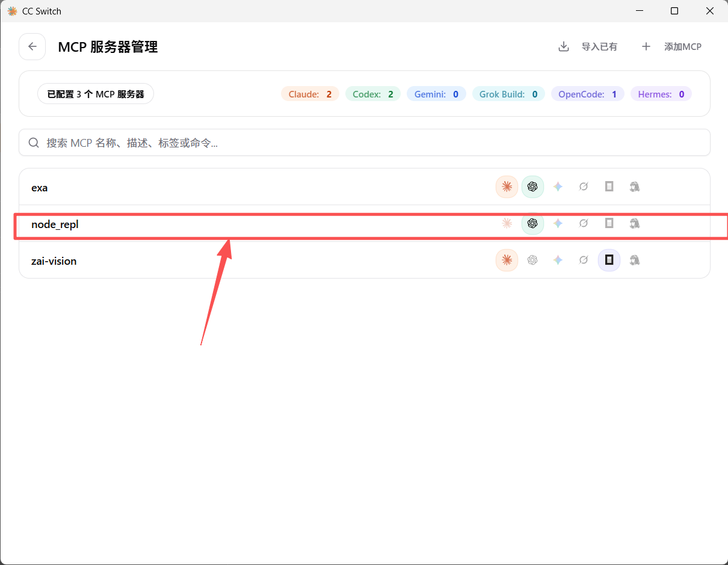Enable Gemini icon on zai-vision row
The width and height of the screenshot is (728, 565).
558,260
